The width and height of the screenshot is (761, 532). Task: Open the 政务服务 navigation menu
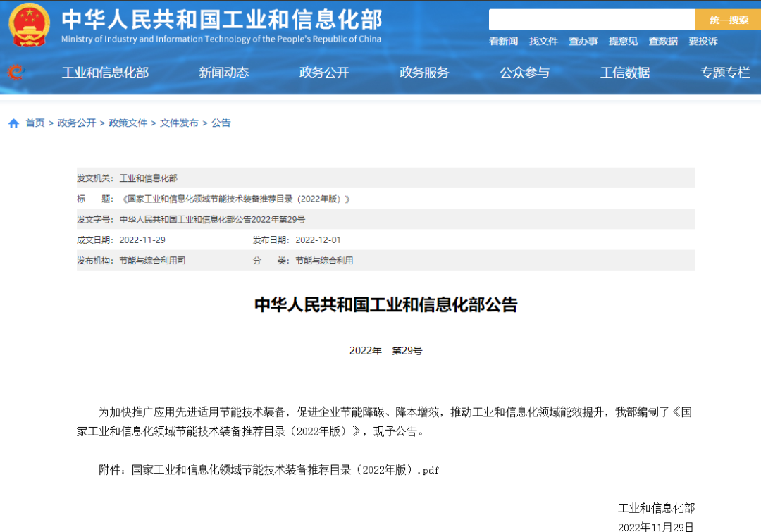point(424,73)
